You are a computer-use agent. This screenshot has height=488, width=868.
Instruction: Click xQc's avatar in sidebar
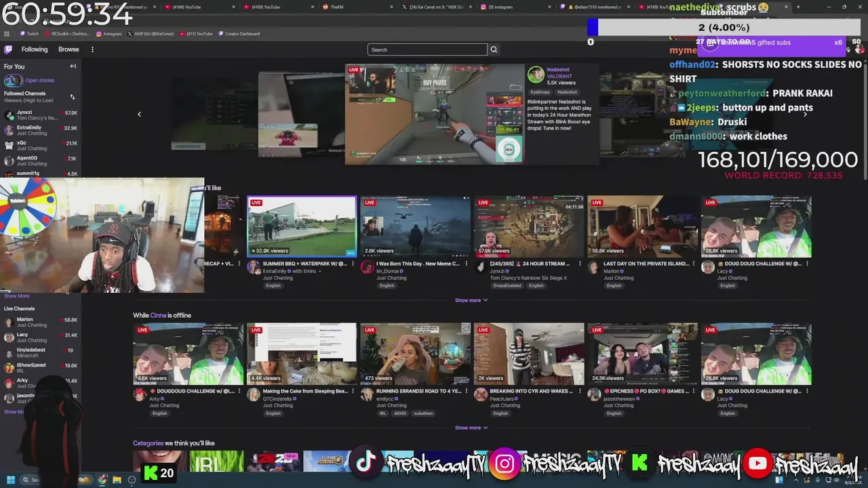[9, 145]
